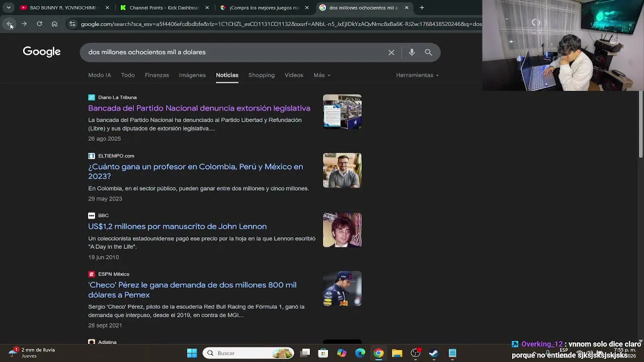Open Microsoft Edge from the taskbar
The width and height of the screenshot is (644, 362).
coord(360,353)
